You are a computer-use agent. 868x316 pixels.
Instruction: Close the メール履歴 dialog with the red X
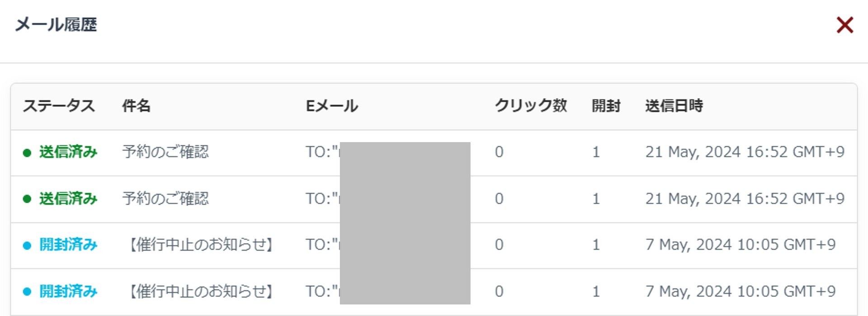(844, 25)
